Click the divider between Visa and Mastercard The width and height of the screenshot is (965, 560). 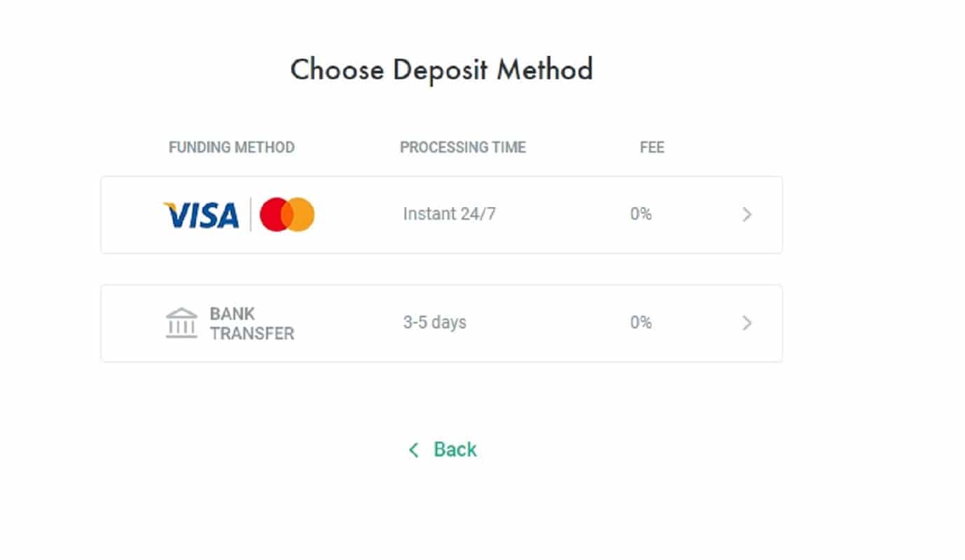(x=250, y=215)
